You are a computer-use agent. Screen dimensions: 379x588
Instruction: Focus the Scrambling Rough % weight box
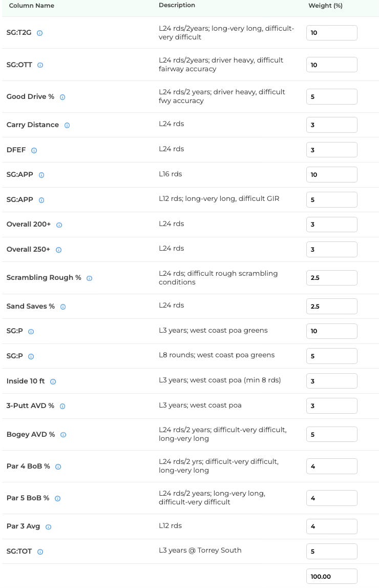click(332, 278)
